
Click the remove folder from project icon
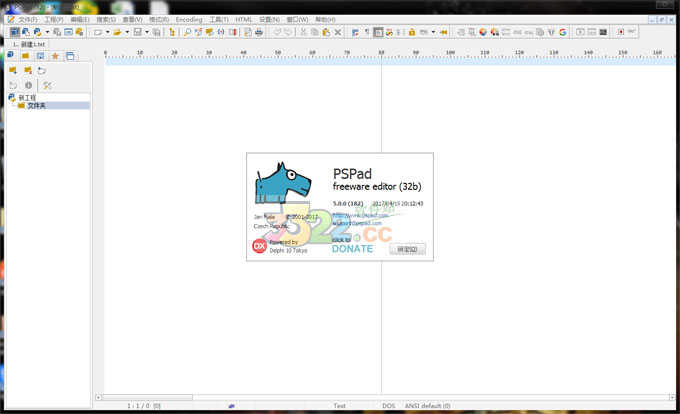pos(28,70)
